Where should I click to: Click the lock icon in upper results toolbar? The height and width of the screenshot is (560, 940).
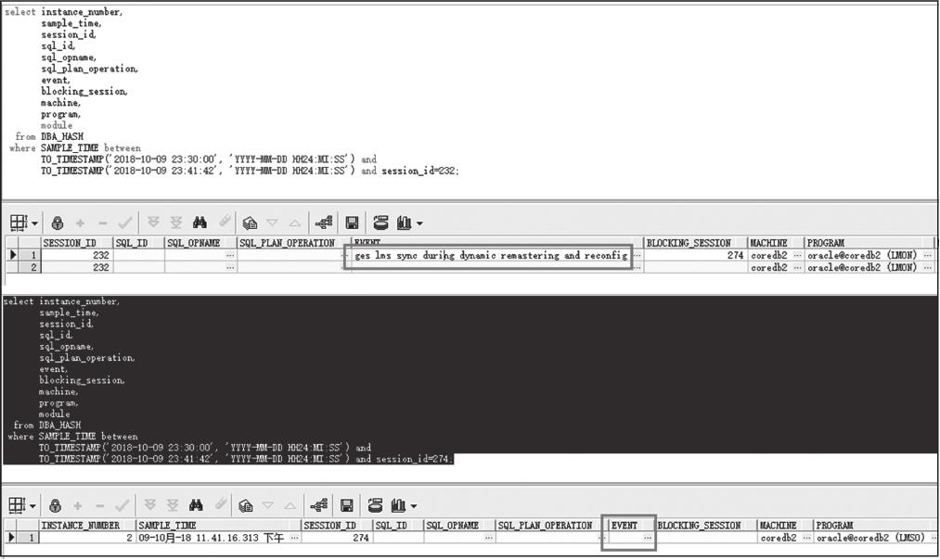(58, 223)
